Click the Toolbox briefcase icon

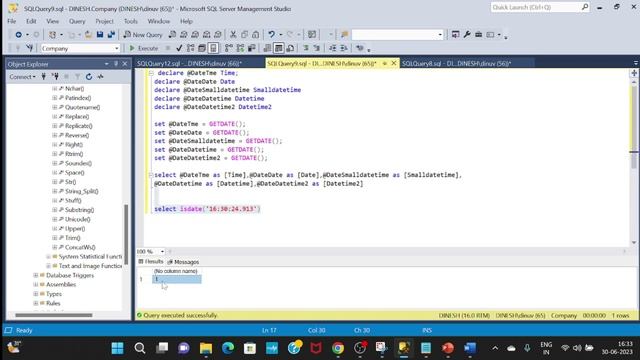(478, 35)
